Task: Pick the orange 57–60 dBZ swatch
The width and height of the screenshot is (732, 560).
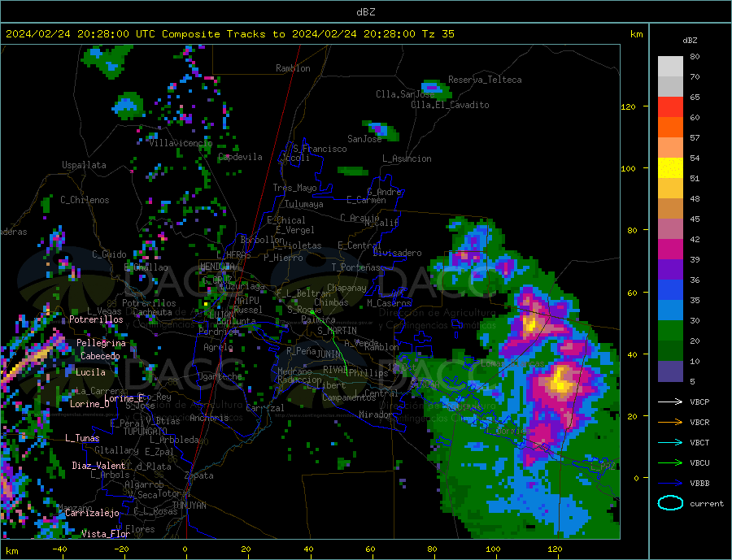Action: pyautogui.click(x=670, y=128)
